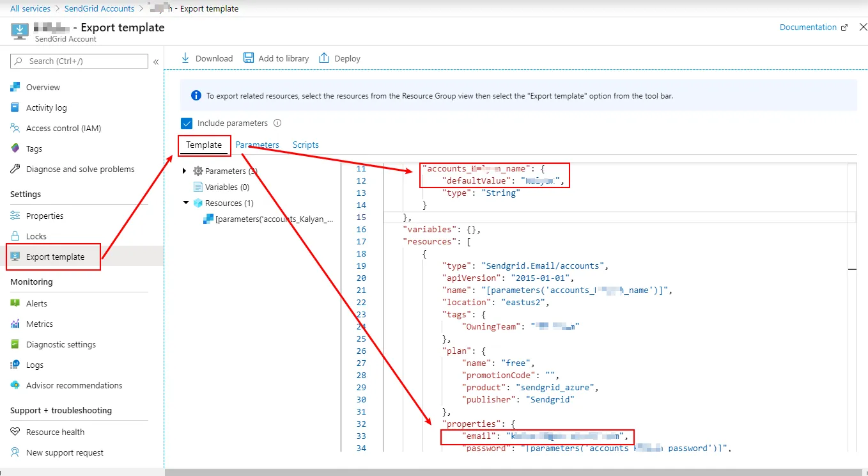Image resolution: width=868 pixels, height=476 pixels.
Task: Click the Export template blade header icon
Action: click(x=20, y=31)
